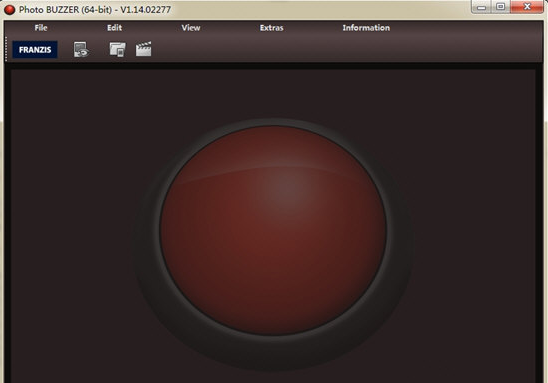Click the multi-device screens toolbar icon

[x=117, y=49]
